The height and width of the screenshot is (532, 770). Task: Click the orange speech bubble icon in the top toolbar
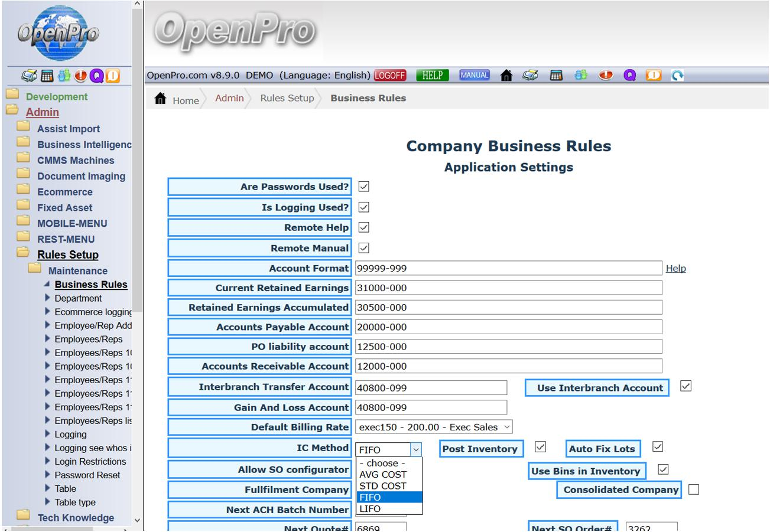point(654,76)
